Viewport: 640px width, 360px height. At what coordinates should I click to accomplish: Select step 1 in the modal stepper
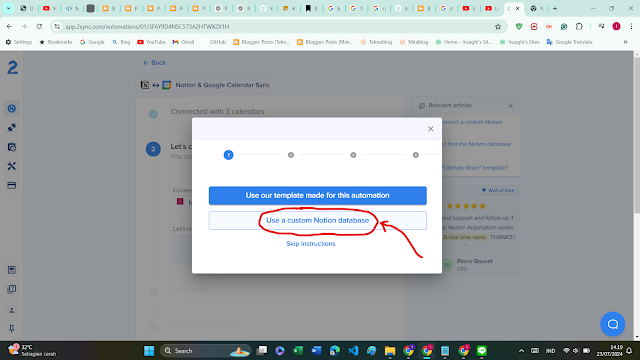[228, 155]
